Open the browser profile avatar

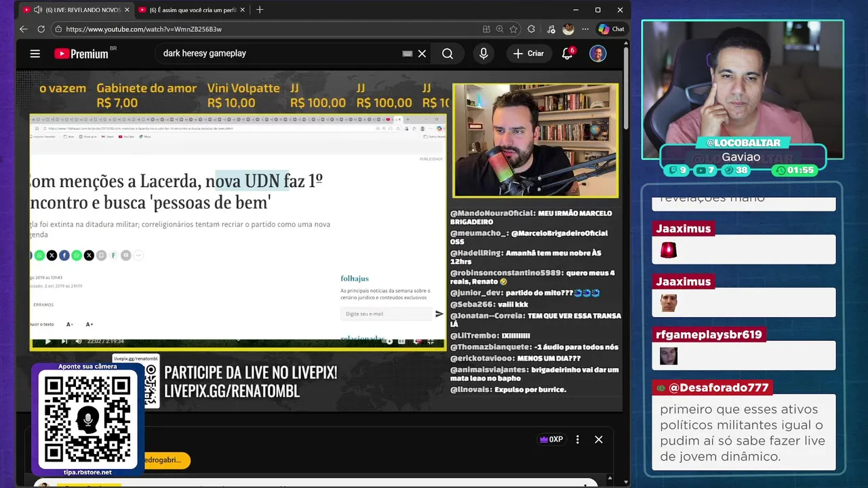[568, 29]
